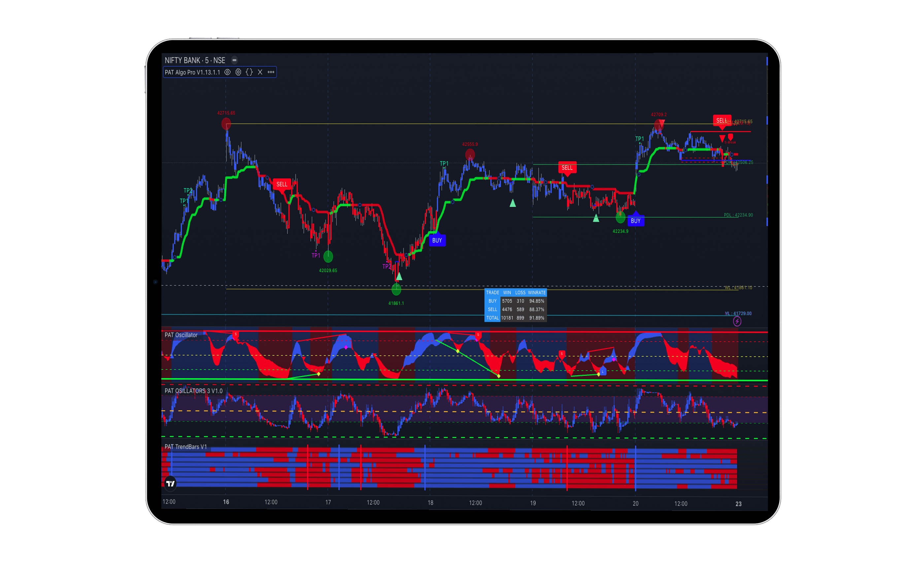Open PAT Algo Pro source code braces icon
This screenshot has height=561, width=924.
click(x=249, y=72)
